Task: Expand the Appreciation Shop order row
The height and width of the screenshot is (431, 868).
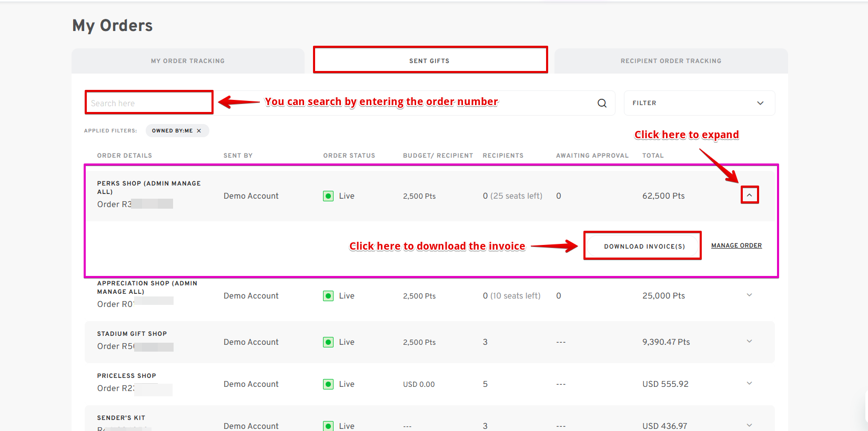Action: click(749, 295)
